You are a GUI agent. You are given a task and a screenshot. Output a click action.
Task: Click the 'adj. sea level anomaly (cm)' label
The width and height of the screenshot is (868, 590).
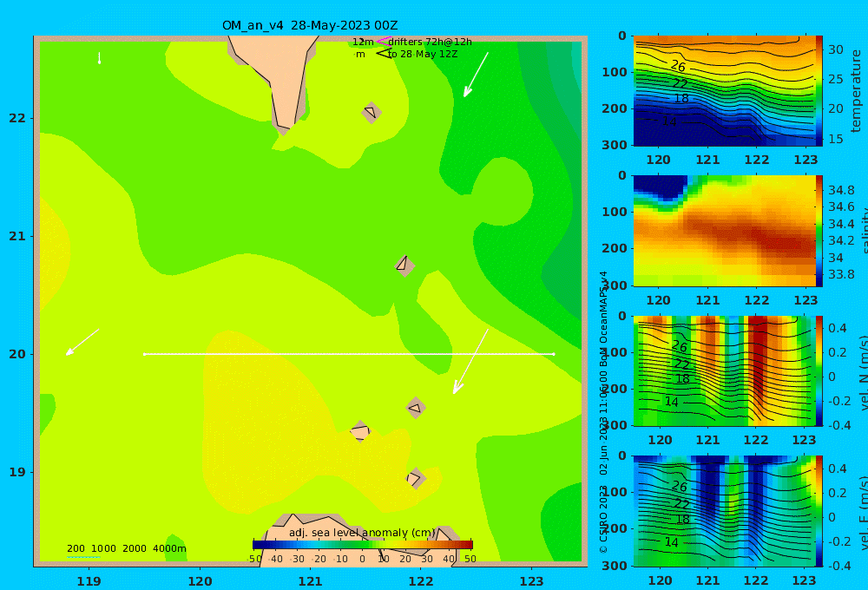362,533
